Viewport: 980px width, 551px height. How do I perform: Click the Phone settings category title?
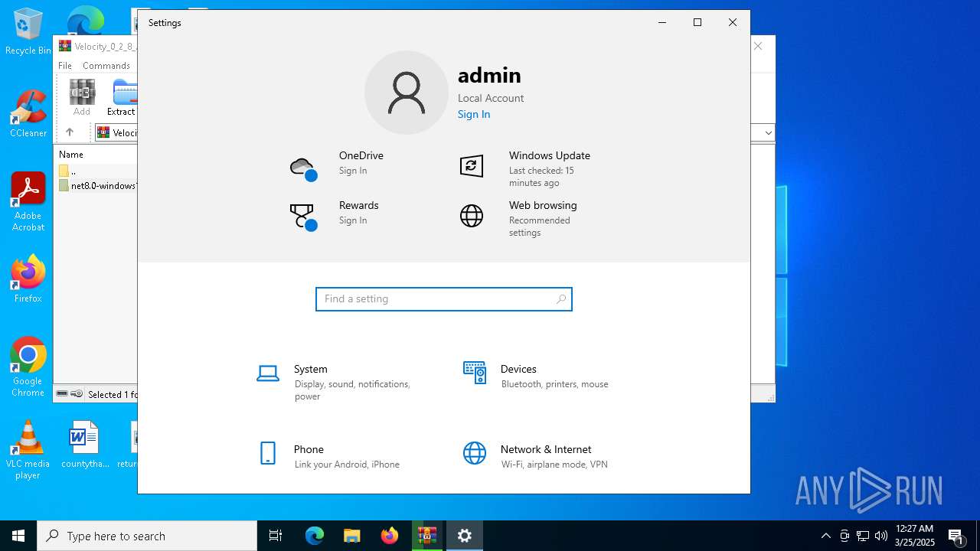309,449
